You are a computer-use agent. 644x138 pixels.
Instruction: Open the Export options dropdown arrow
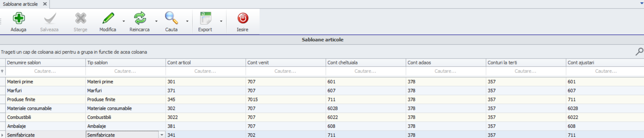click(x=221, y=21)
